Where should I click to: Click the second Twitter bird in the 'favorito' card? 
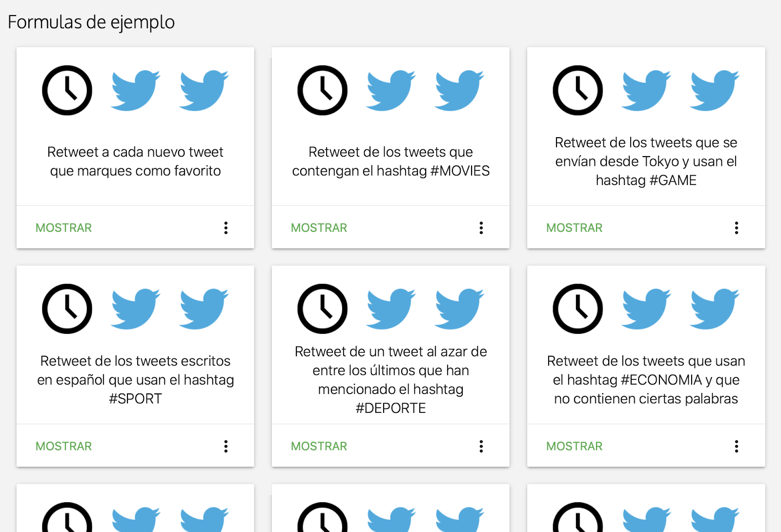204,90
